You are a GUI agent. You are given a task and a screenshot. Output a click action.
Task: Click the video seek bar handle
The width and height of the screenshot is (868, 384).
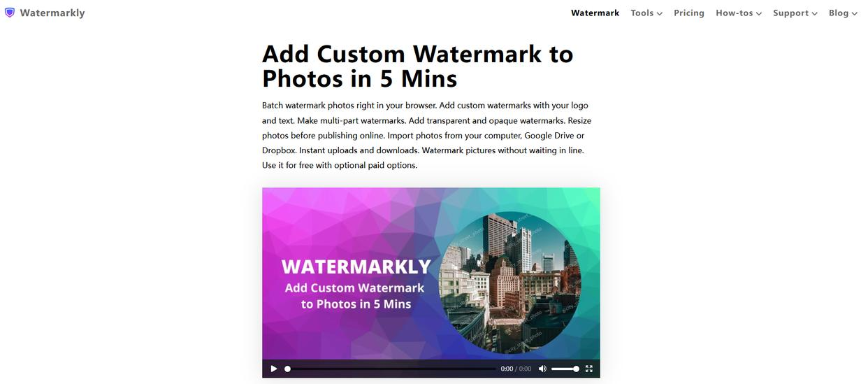click(287, 369)
